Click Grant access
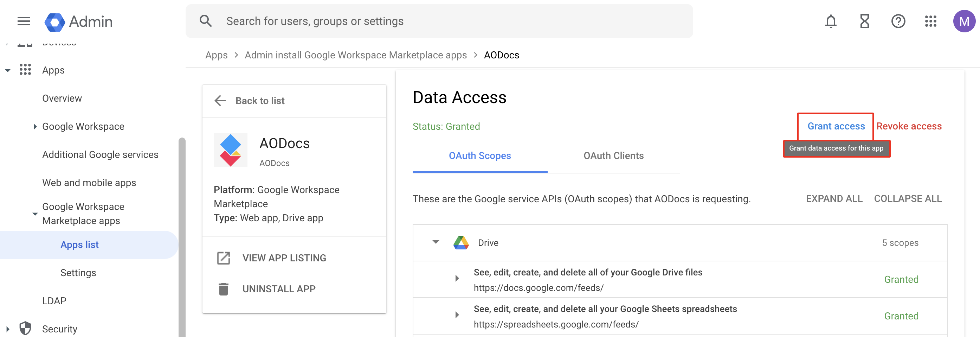The width and height of the screenshot is (980, 337). point(836,126)
